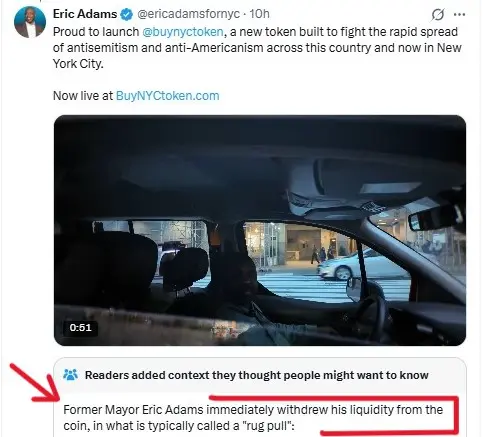Click the Now live at text line

(83, 96)
